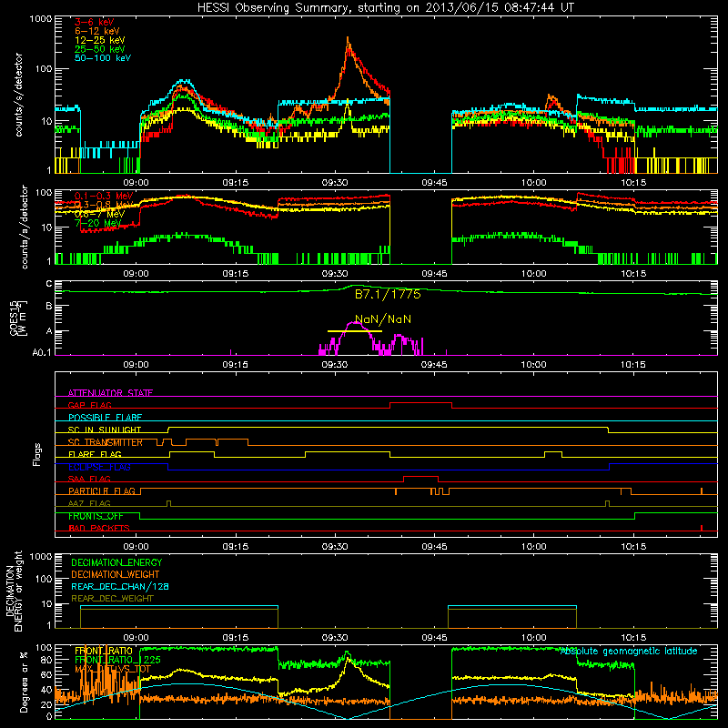Screen dimensions: 728x728
Task: Click the yellow flare interval bar in GOES panel
Action: pyautogui.click(x=355, y=331)
